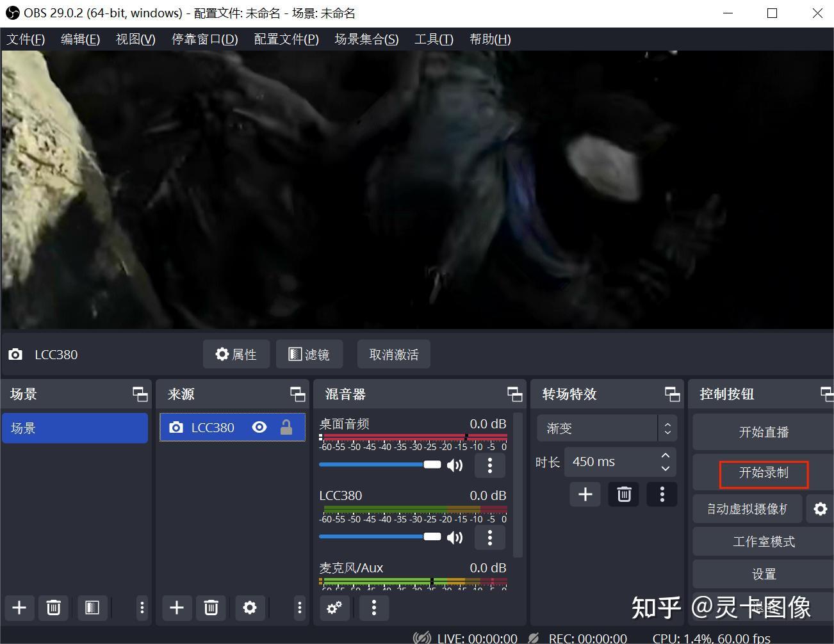
Task: Open the 桌面音频 options kebab menu
Action: pos(490,465)
